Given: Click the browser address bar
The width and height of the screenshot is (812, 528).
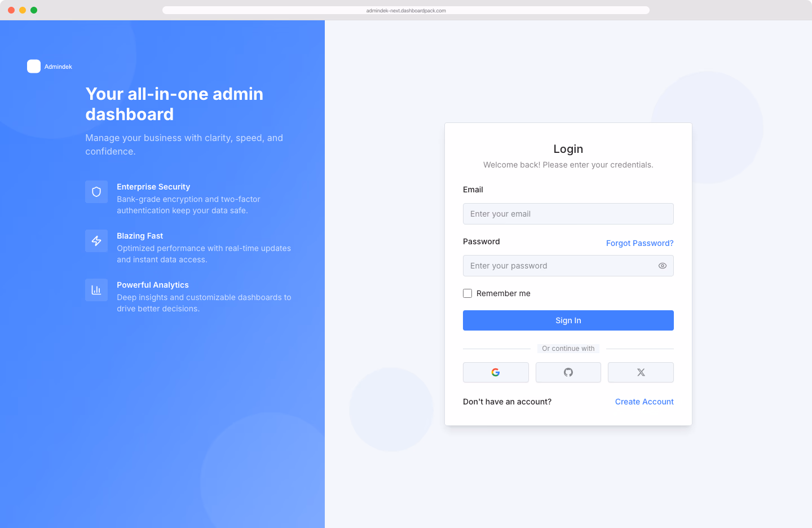Looking at the screenshot, I should click(x=406, y=10).
